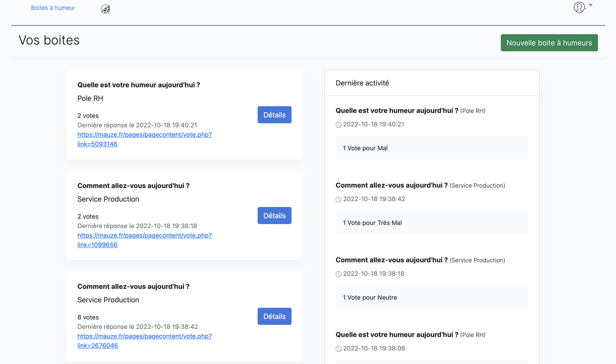
Task: Click clock icon beside 19:40:21 timestamp
Action: point(338,125)
